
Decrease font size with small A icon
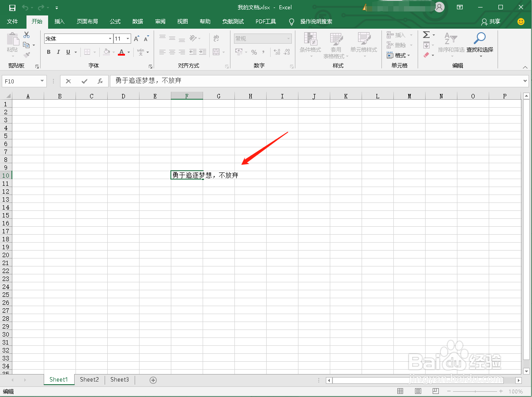pyautogui.click(x=146, y=39)
